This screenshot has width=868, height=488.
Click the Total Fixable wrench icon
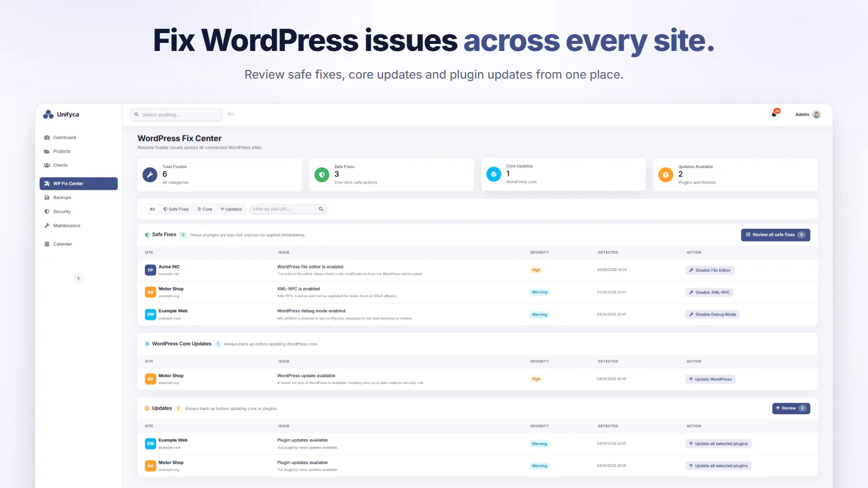click(x=150, y=175)
